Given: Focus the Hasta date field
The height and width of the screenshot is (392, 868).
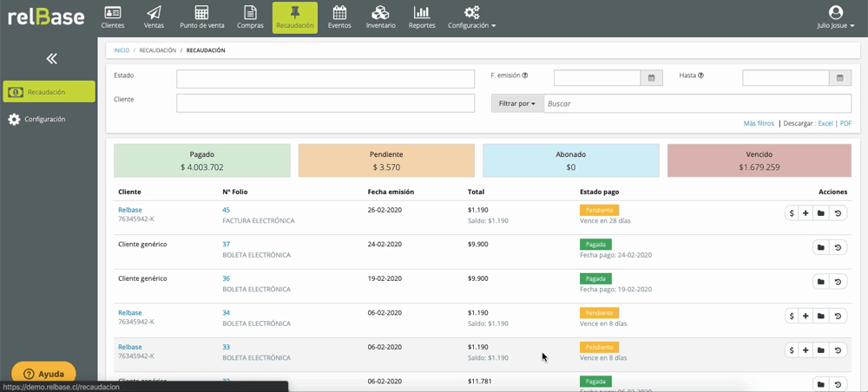Looking at the screenshot, I should point(786,78).
